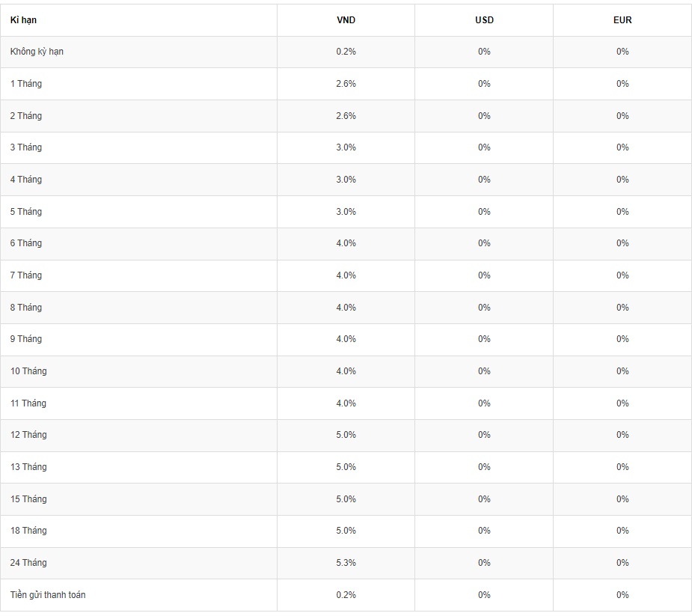The height and width of the screenshot is (616, 692).
Task: Click the Tiền gửi thanh toán row label
Action: [x=48, y=595]
